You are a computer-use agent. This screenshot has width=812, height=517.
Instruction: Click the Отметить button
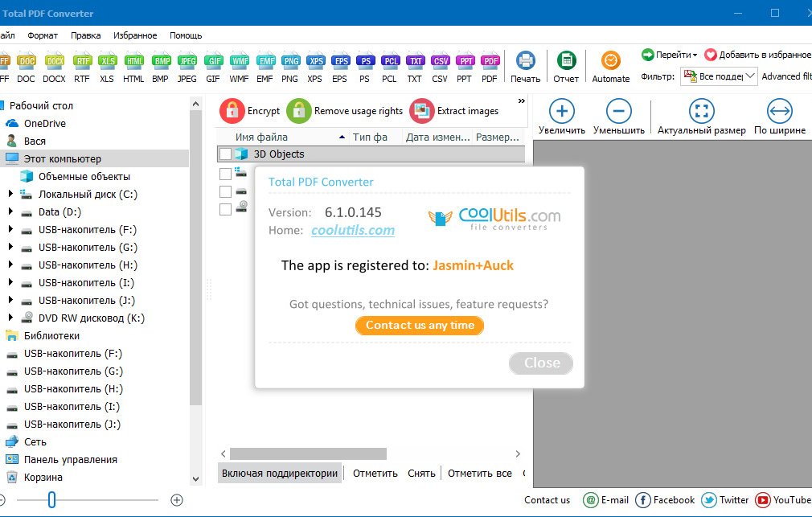[x=375, y=473]
